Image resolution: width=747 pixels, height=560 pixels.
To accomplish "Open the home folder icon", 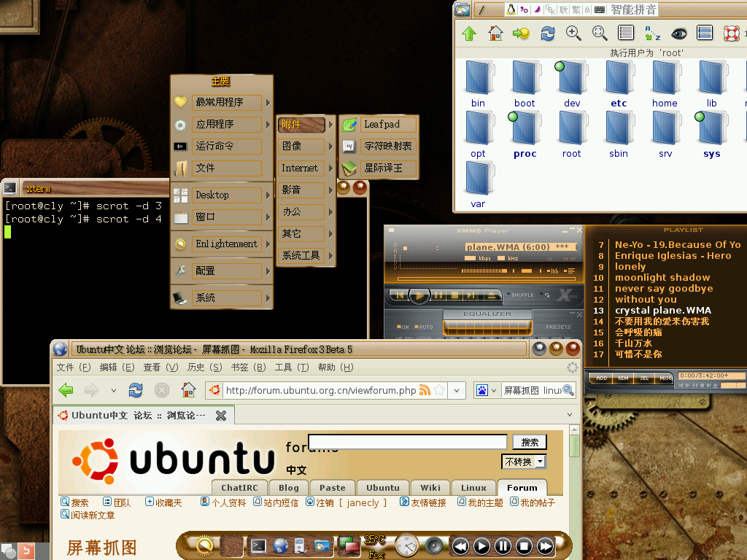I will coord(665,85).
